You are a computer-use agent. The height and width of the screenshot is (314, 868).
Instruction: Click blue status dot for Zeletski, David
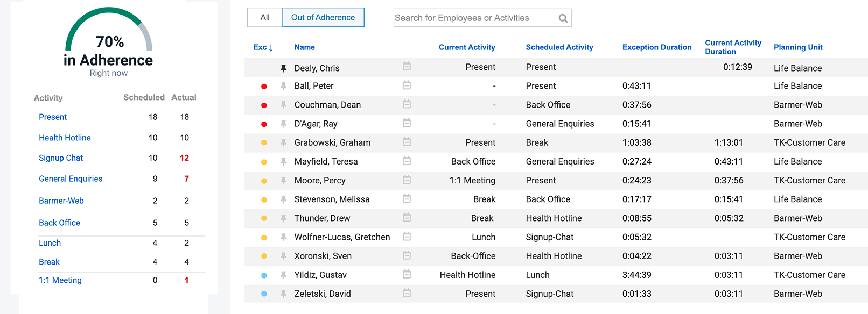pyautogui.click(x=264, y=294)
